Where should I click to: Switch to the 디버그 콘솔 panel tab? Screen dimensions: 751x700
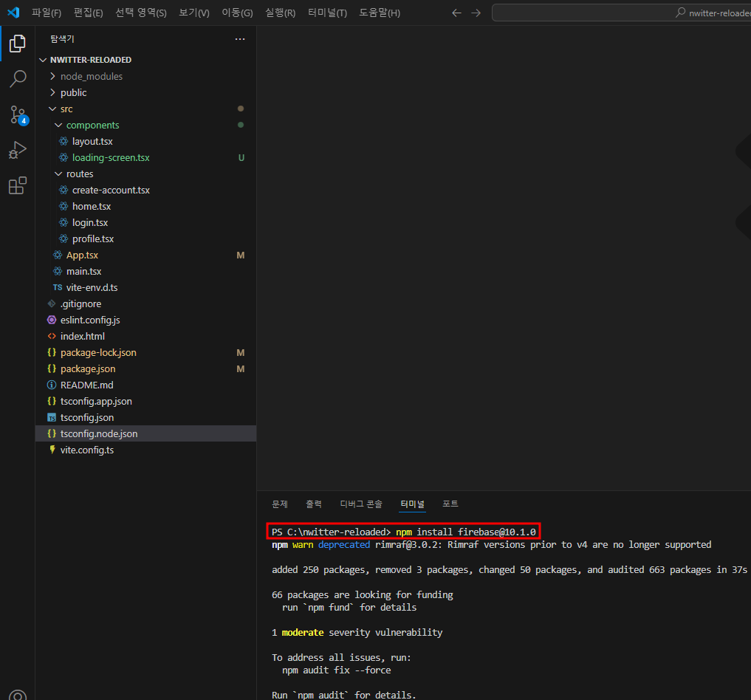pos(361,504)
